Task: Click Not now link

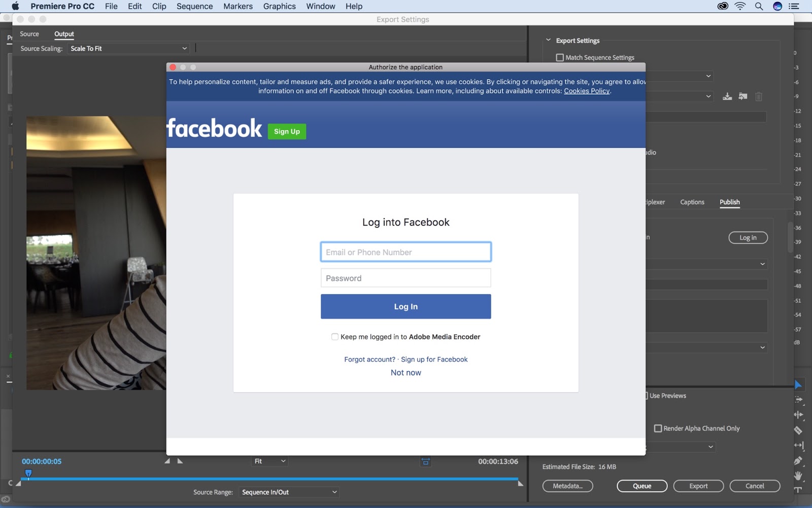Action: [x=406, y=372]
